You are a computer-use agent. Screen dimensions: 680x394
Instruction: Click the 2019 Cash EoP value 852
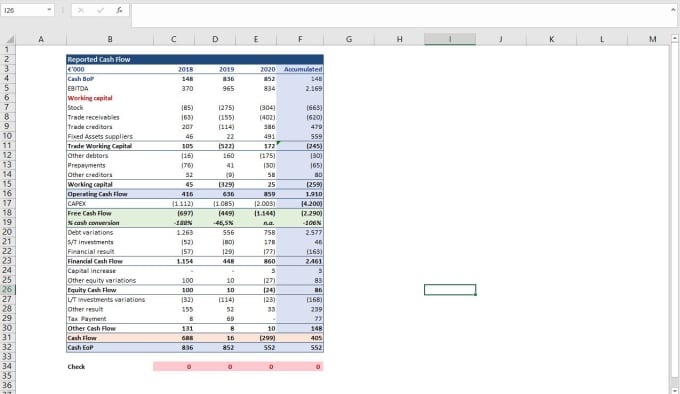click(x=215, y=347)
